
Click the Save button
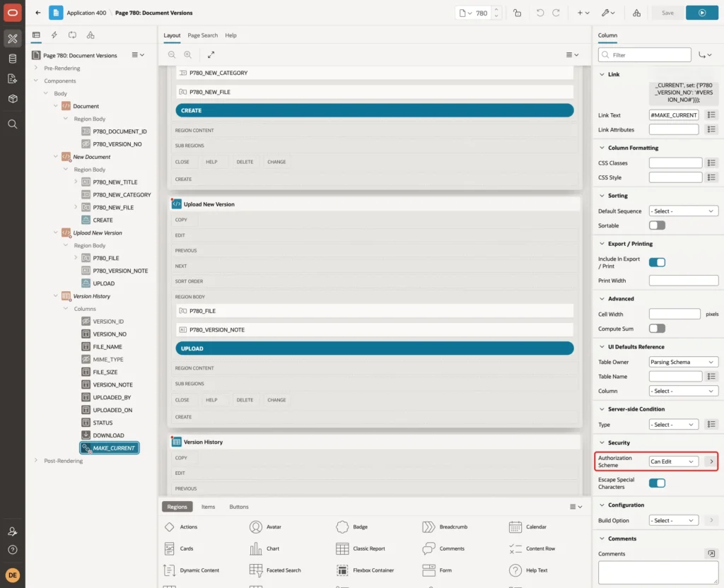[667, 13]
